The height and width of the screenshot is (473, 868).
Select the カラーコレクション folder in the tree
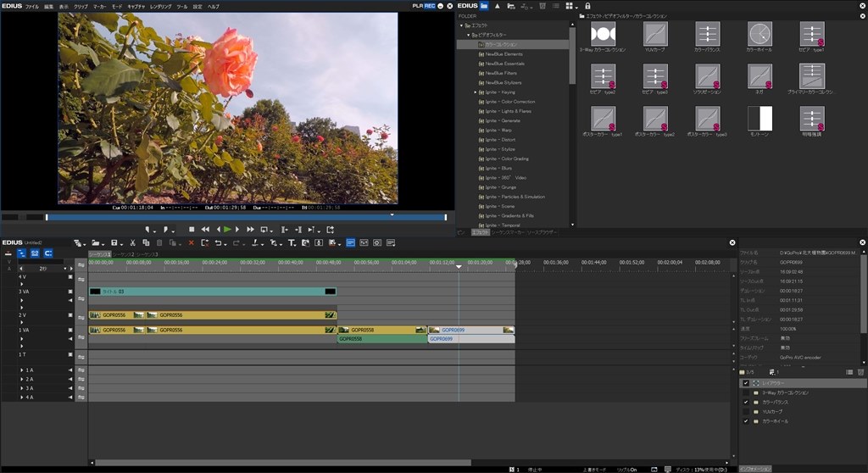pos(500,44)
